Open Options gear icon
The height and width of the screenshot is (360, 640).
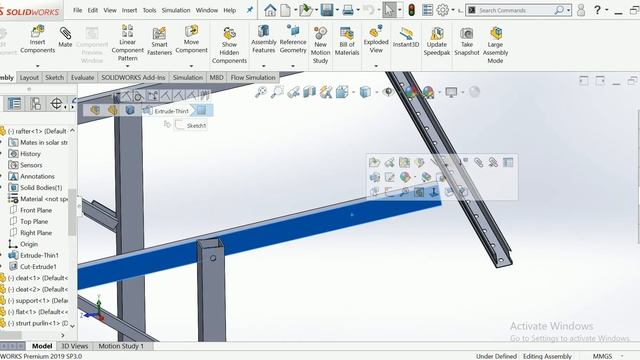pos(442,10)
